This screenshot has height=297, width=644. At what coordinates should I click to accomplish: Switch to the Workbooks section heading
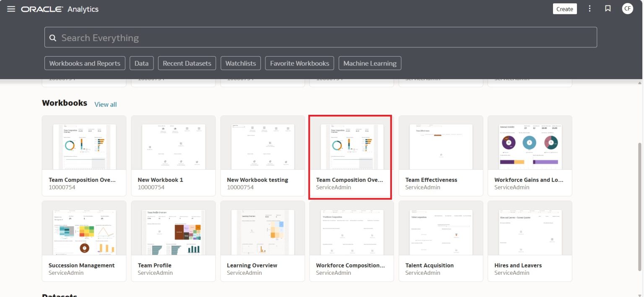tap(64, 103)
